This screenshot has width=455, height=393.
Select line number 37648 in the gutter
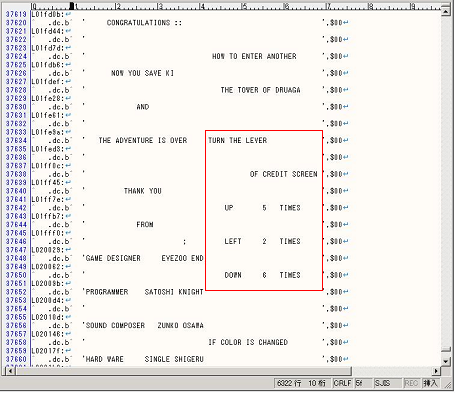click(16, 258)
